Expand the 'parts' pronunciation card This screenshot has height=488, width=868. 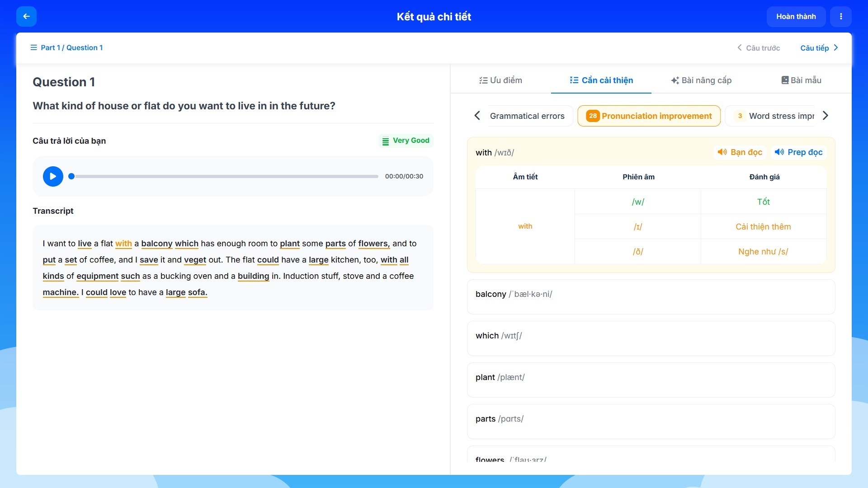tap(651, 422)
